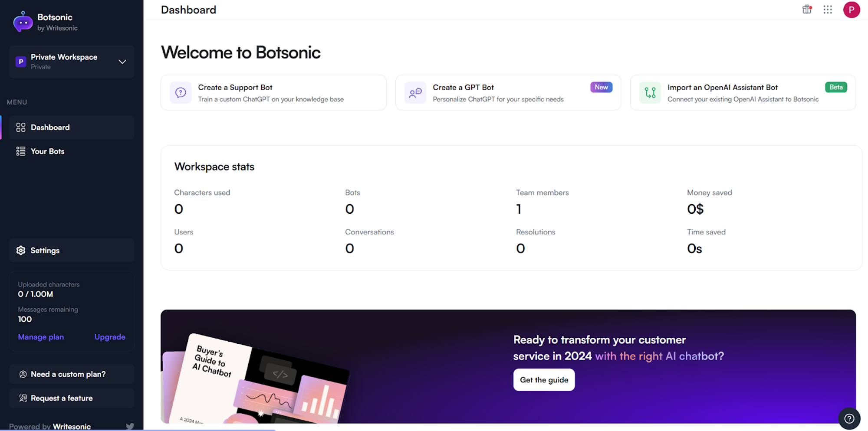Click the green Import OpenAI Assistant icon
This screenshot has height=431, width=868.
click(x=650, y=92)
